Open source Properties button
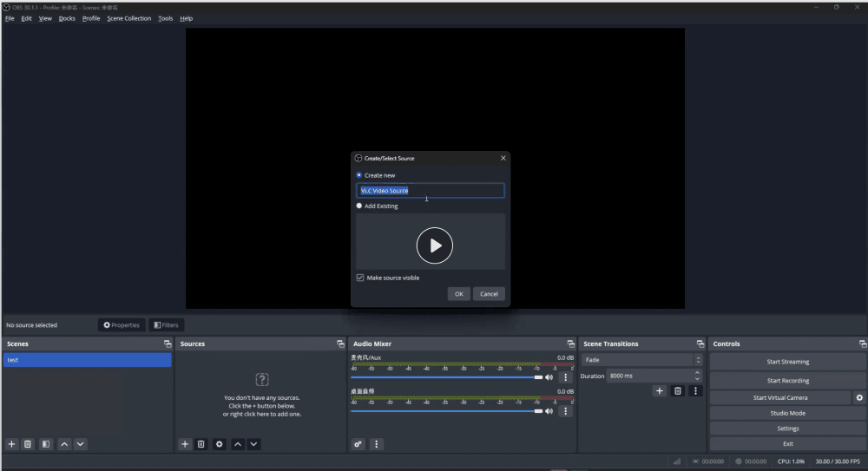The height and width of the screenshot is (471, 868). [122, 325]
